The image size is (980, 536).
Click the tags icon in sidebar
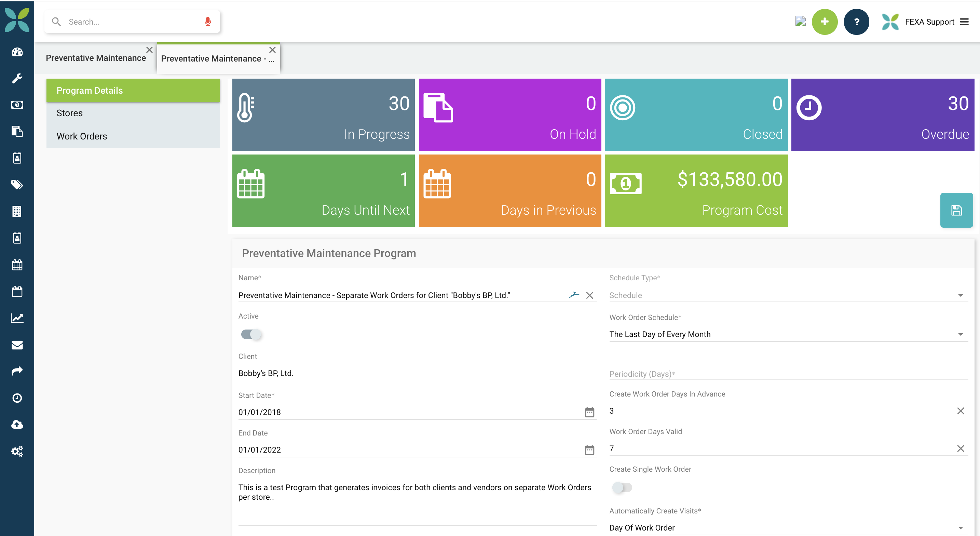[x=17, y=185]
